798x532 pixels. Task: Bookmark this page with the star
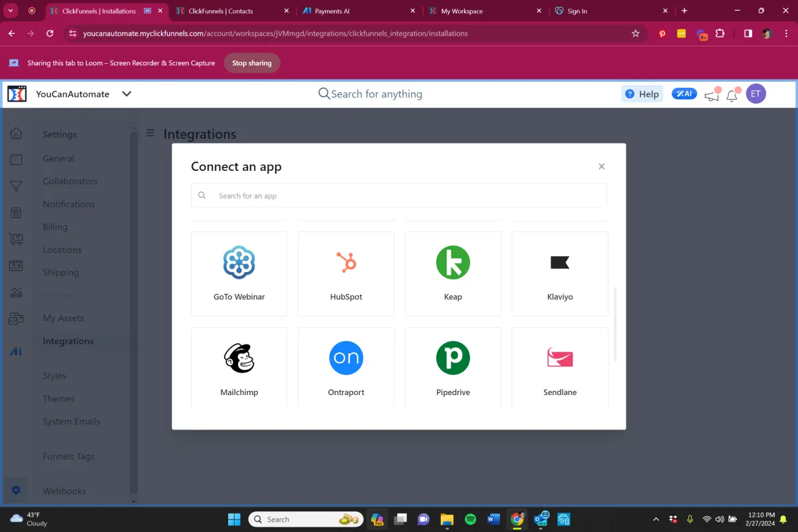pyautogui.click(x=635, y=33)
